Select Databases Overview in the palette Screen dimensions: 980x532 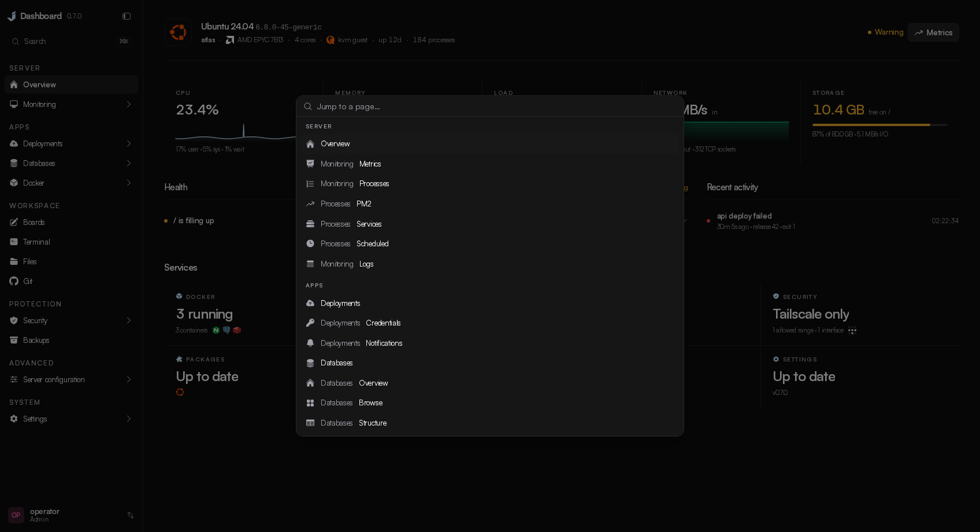point(490,383)
